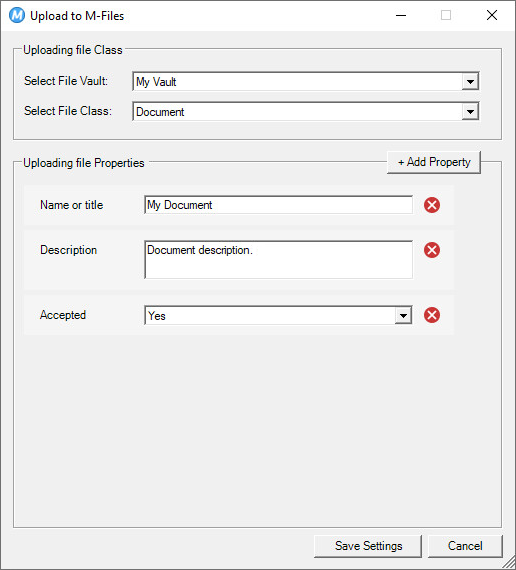The height and width of the screenshot is (570, 516).
Task: Remove the Description property
Action: click(x=432, y=250)
